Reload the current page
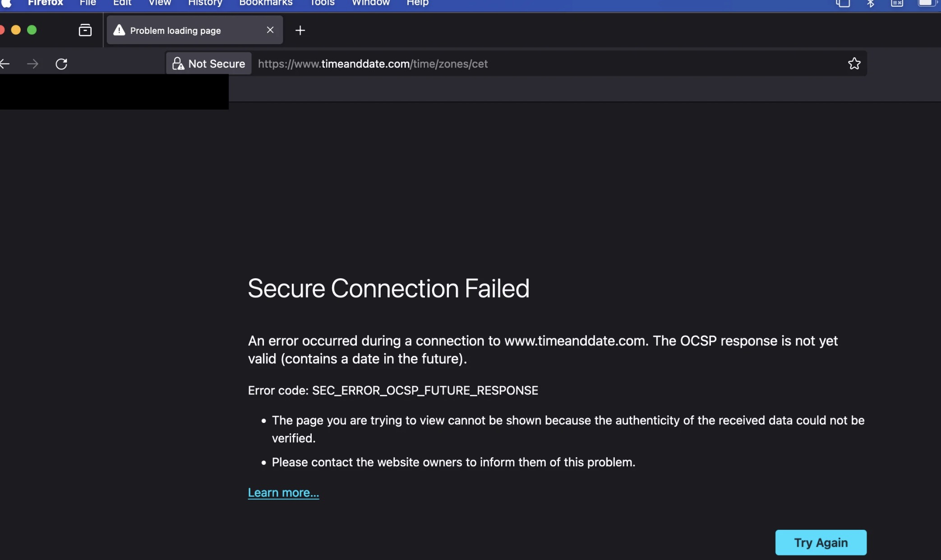941x560 pixels. pos(61,64)
